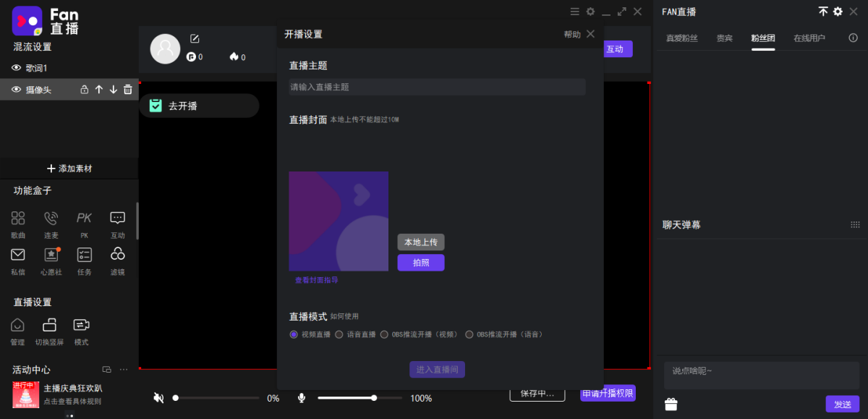Image resolution: width=868 pixels, height=419 pixels.
Task: Click the 请输入直播主题 input field
Action: tap(437, 87)
